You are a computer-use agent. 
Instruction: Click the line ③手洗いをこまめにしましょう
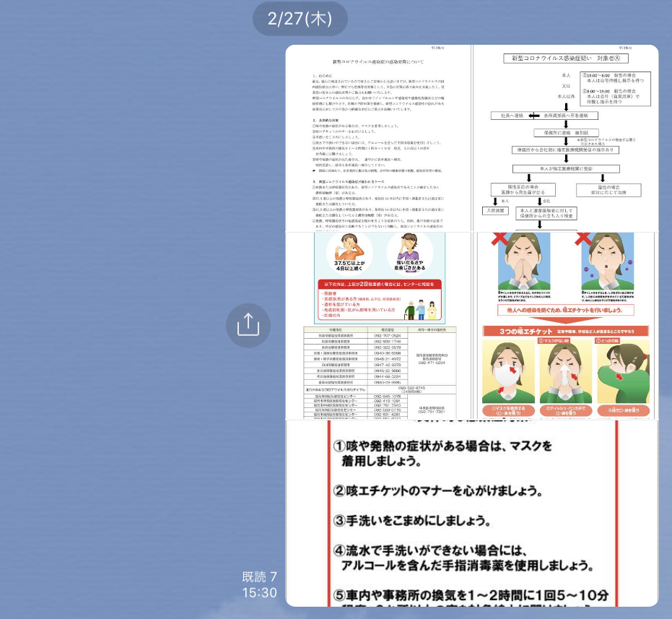point(416,519)
